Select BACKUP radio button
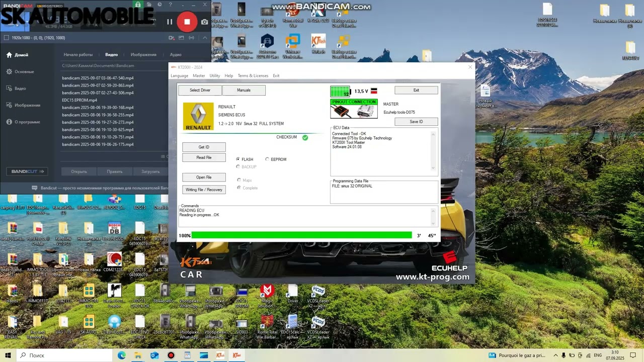The image size is (644, 362). pyautogui.click(x=238, y=166)
